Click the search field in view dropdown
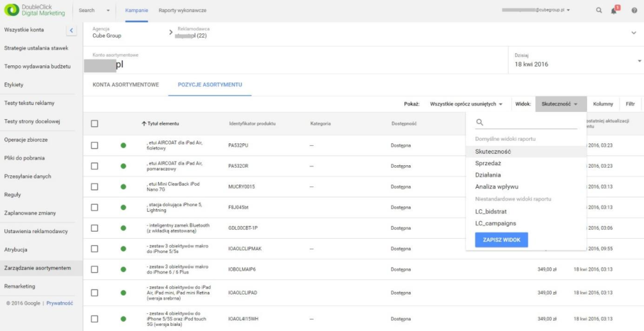This screenshot has width=644, height=331. coord(526,122)
